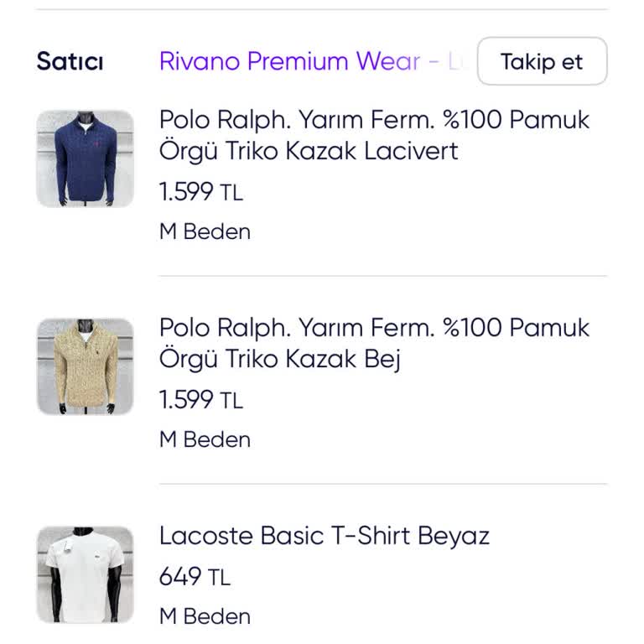Open the Lacoste Basic T-Shirt Beyaz listing
This screenshot has height=644, width=644.
324,535
